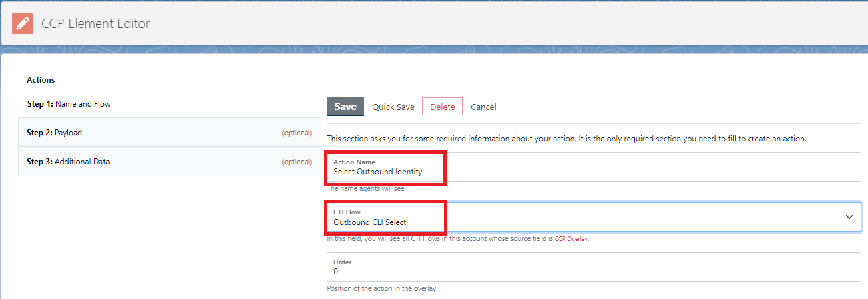868x299 pixels.
Task: Click the Delete button
Action: pyautogui.click(x=442, y=107)
